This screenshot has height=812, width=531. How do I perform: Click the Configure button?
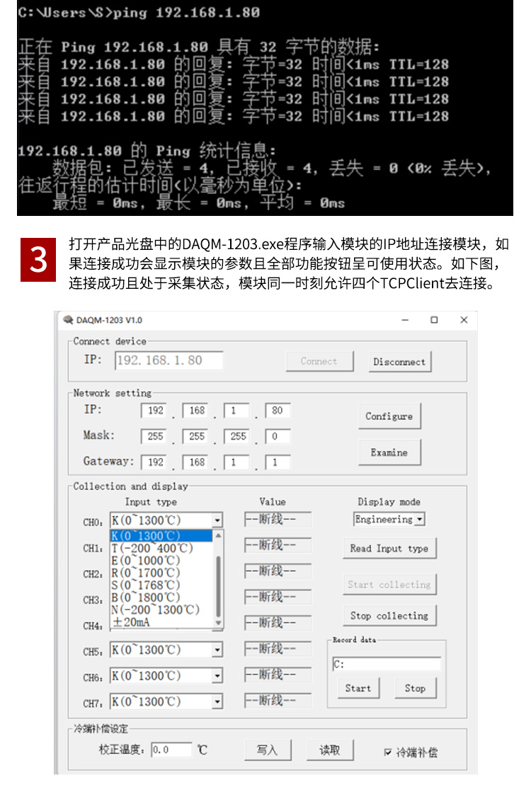point(389,416)
